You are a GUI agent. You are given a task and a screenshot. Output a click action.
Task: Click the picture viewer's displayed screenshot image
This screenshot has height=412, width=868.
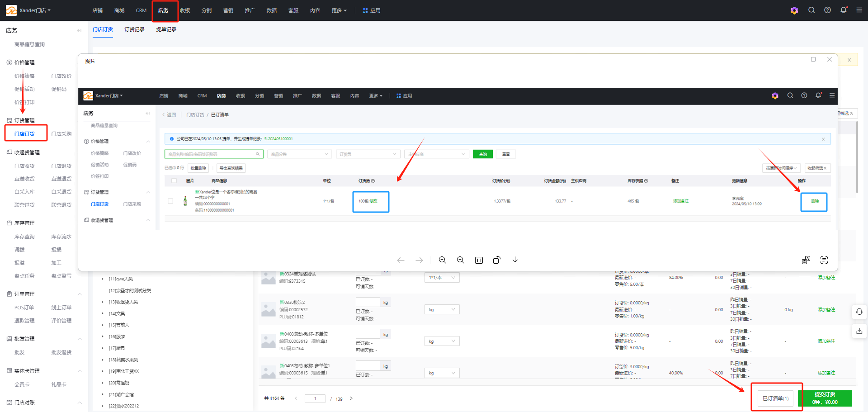pos(458,159)
